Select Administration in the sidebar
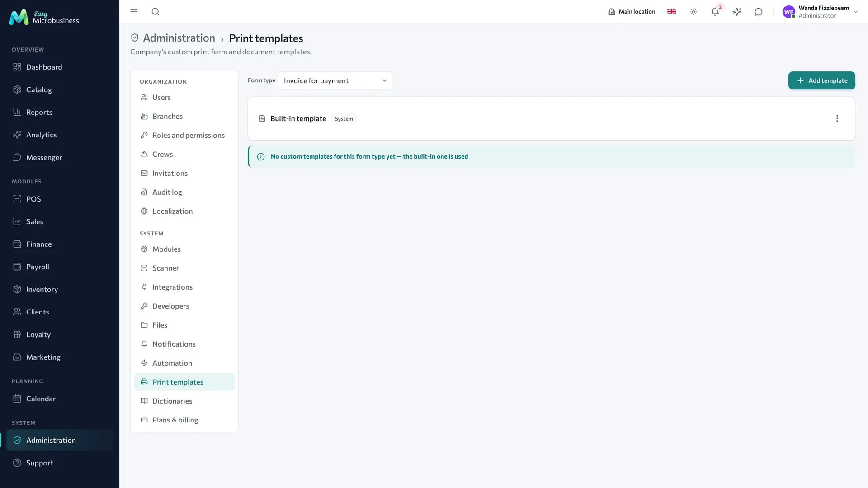868x488 pixels. tap(60, 440)
